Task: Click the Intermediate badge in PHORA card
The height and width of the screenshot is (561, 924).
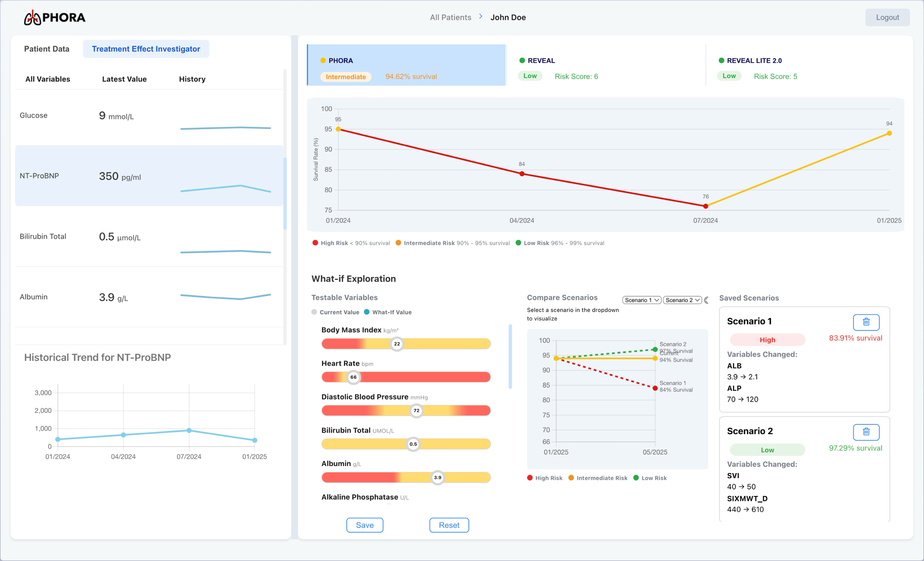Action: (x=346, y=76)
